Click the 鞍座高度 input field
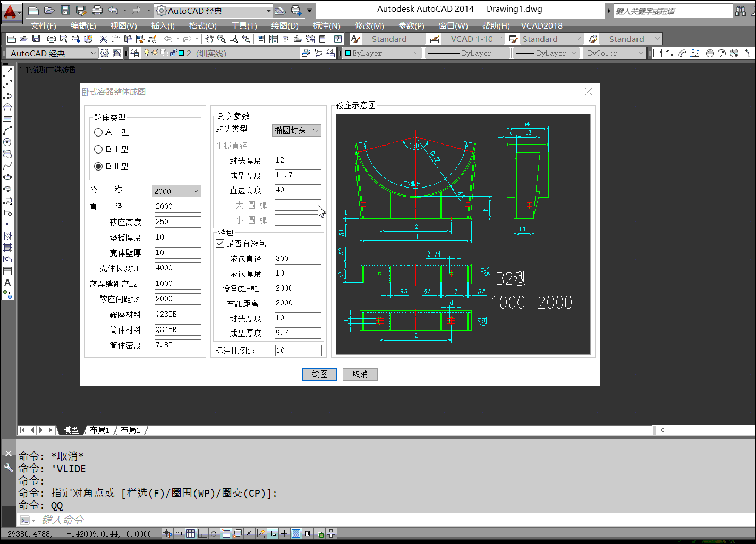Viewport: 756px width, 544px height. pyautogui.click(x=177, y=222)
